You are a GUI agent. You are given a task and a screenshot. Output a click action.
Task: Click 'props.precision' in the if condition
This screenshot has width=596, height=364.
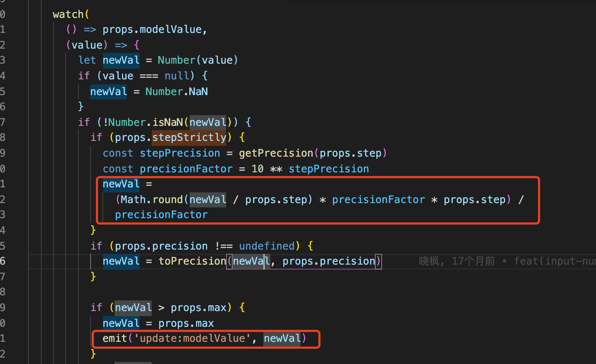pos(161,246)
